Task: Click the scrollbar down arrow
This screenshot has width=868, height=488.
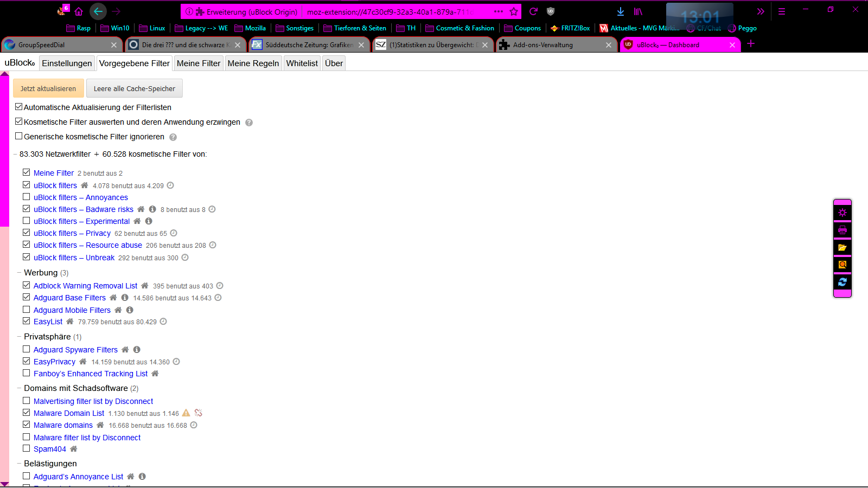Action: click(4, 484)
